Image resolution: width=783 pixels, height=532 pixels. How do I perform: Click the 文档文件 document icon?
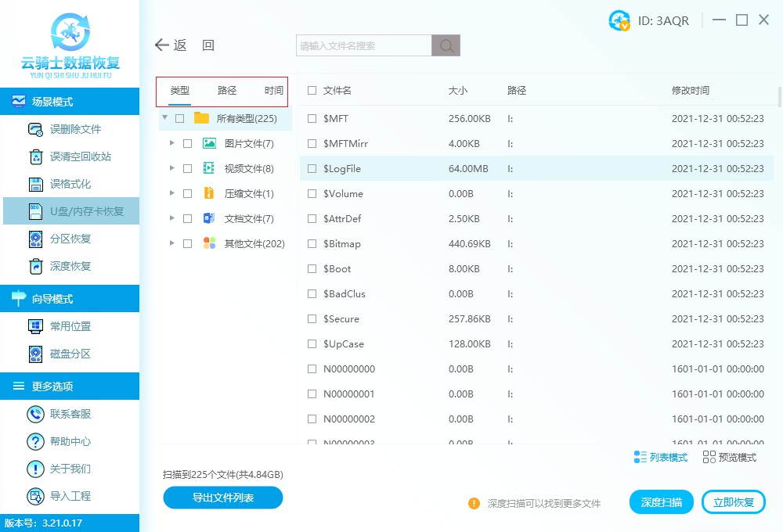pyautogui.click(x=209, y=218)
